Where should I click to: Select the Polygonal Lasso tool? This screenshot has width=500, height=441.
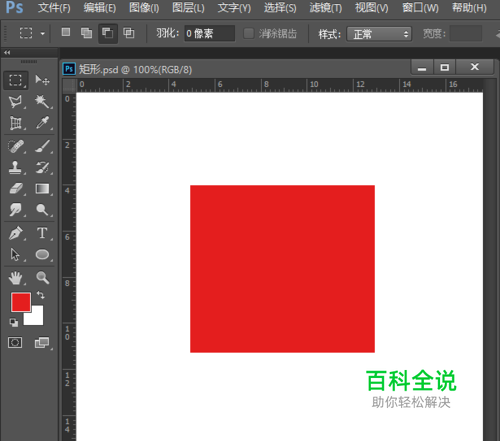[x=16, y=102]
